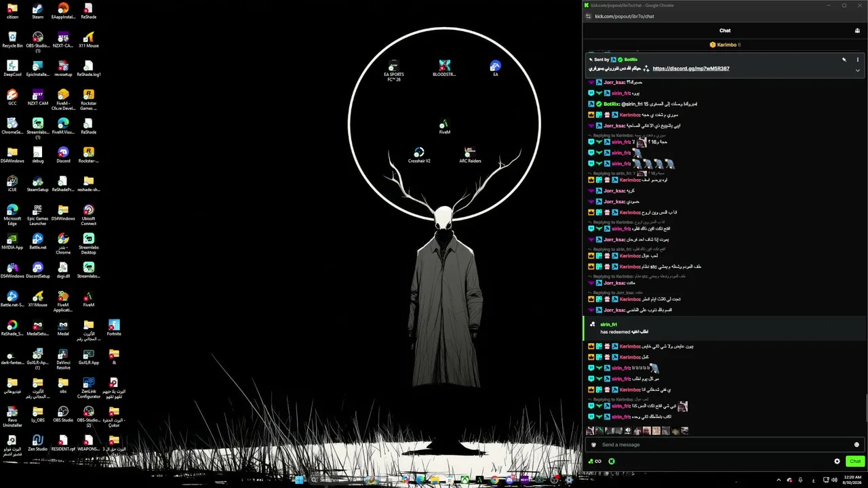Run the SteamSetup installer icon
Viewport: 868px width, 488px height.
37,184
